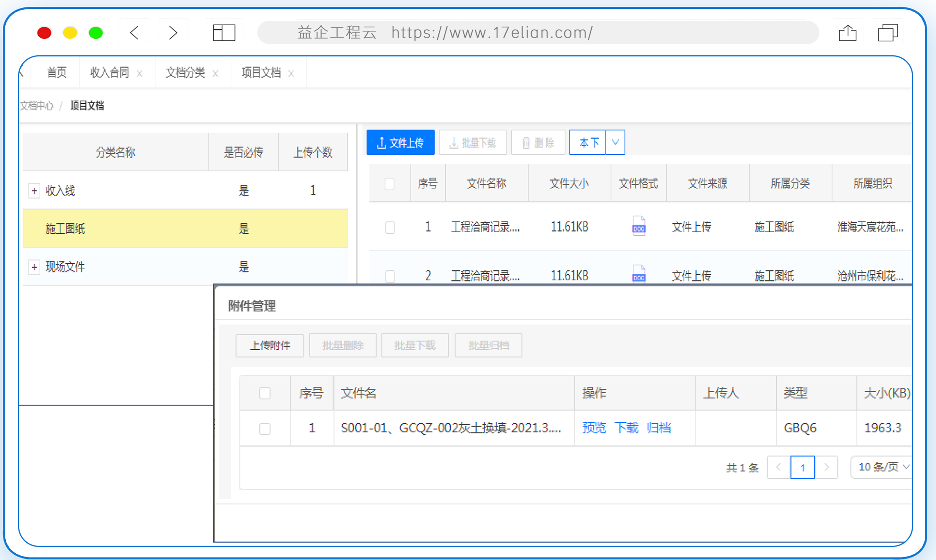This screenshot has width=936, height=560.
Task: Click the browser address bar
Action: [x=538, y=32]
